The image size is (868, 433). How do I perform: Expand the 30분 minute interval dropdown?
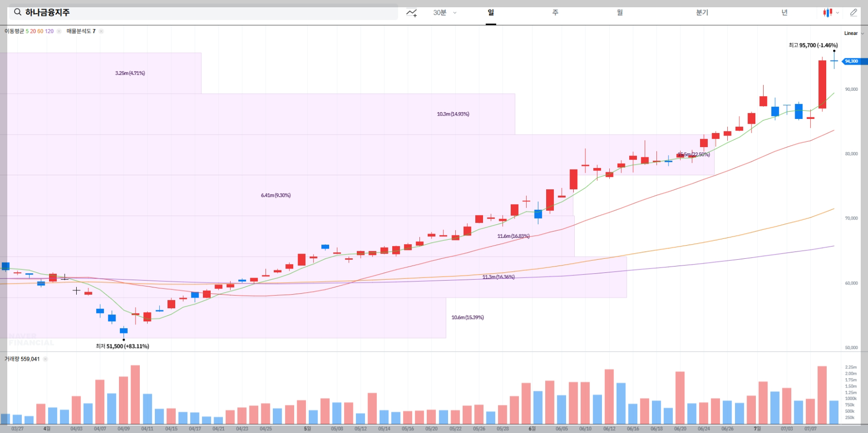pyautogui.click(x=445, y=13)
